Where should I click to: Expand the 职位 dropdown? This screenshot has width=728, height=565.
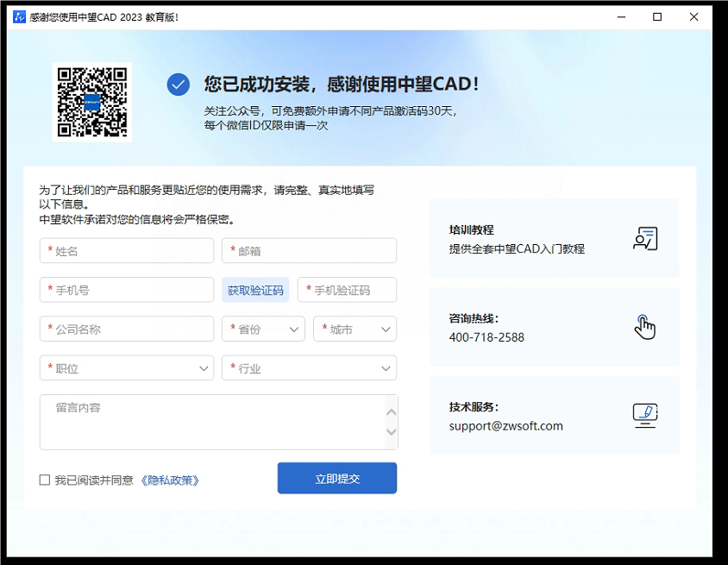(x=127, y=368)
